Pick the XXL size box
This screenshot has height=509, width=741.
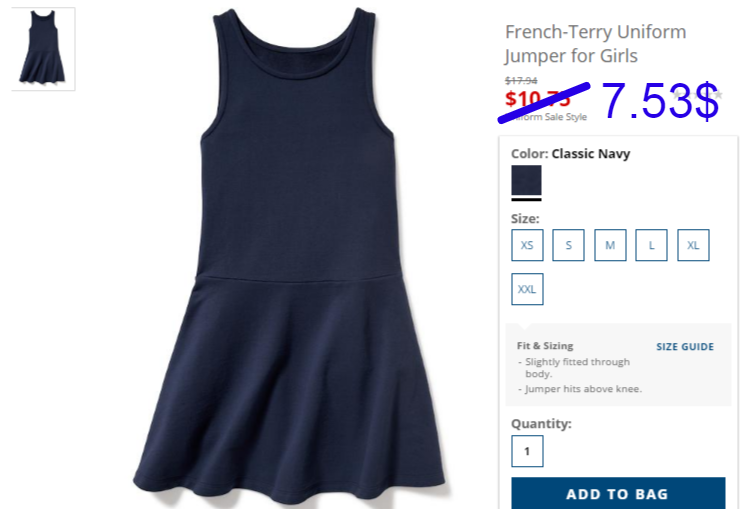(x=527, y=289)
